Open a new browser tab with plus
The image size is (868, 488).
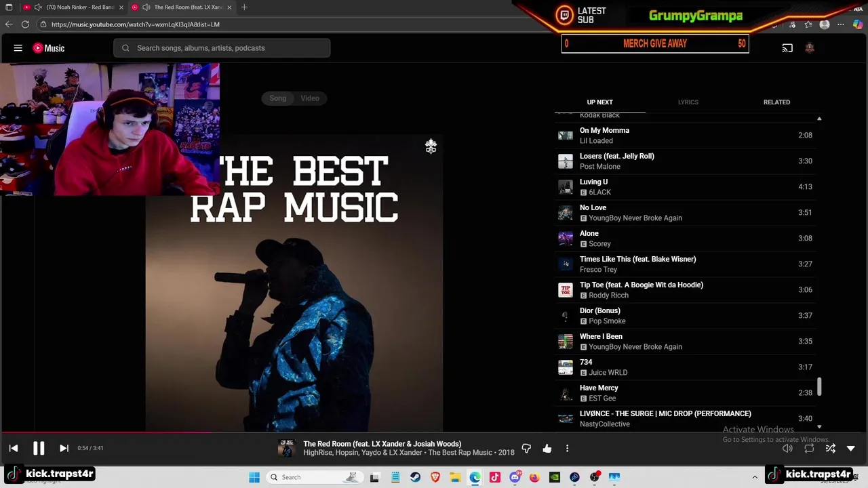click(244, 7)
